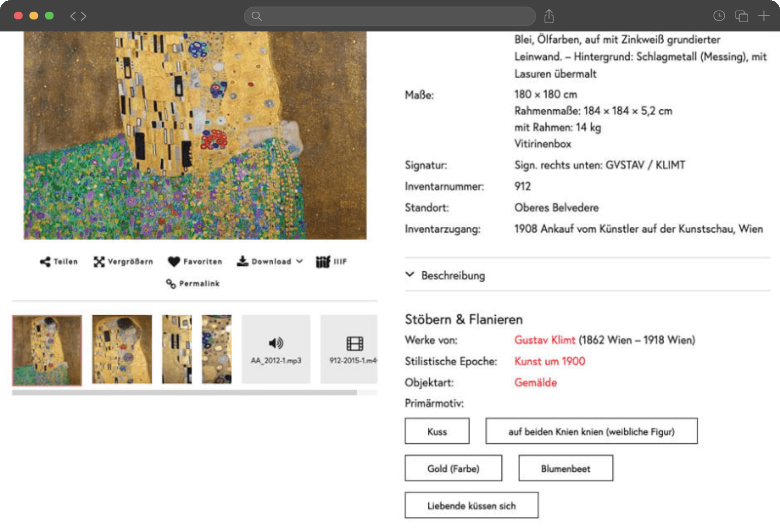
Task: Click the 'Oberes Belvedere' location text
Action: (557, 208)
